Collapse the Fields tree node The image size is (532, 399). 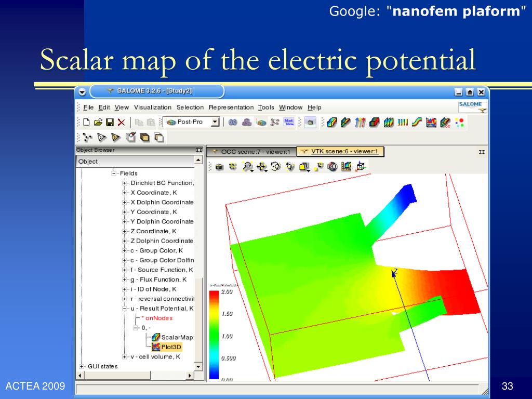[x=114, y=174]
